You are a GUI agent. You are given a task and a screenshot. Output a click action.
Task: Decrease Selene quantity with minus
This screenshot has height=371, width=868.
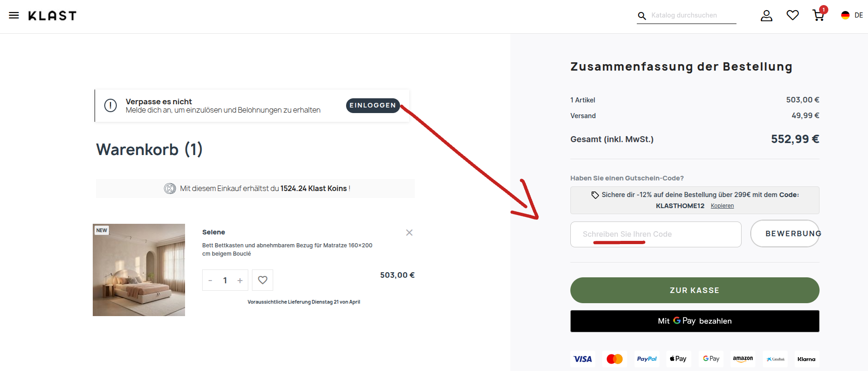[x=210, y=281]
